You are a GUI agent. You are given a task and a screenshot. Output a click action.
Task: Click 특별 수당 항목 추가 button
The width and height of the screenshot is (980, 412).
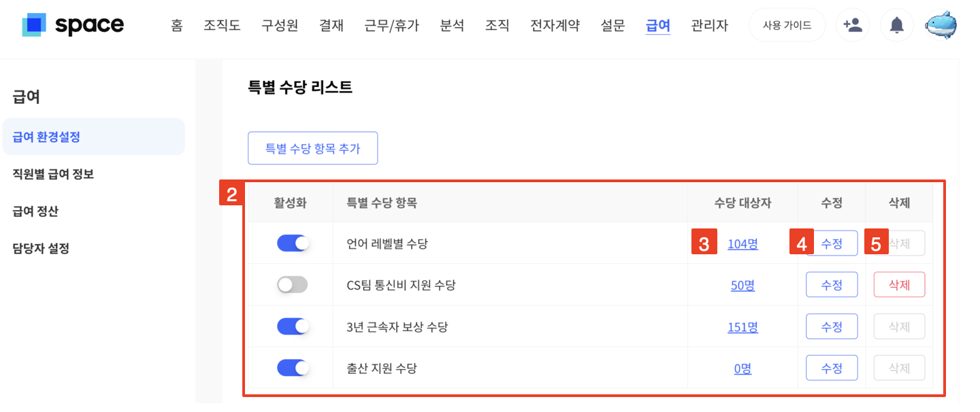(x=312, y=148)
